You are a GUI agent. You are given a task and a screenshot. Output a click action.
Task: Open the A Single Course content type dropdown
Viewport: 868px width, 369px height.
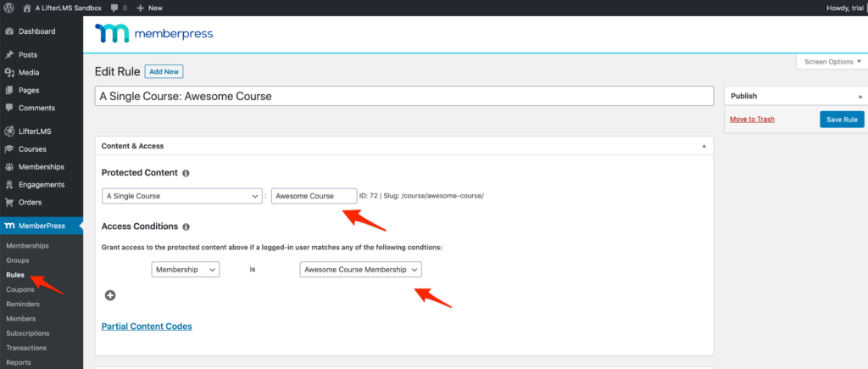click(181, 196)
